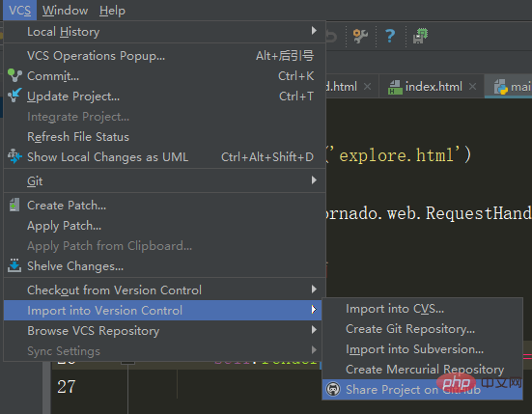
Task: Open the settings wrench toolbar icon
Action: point(360,36)
